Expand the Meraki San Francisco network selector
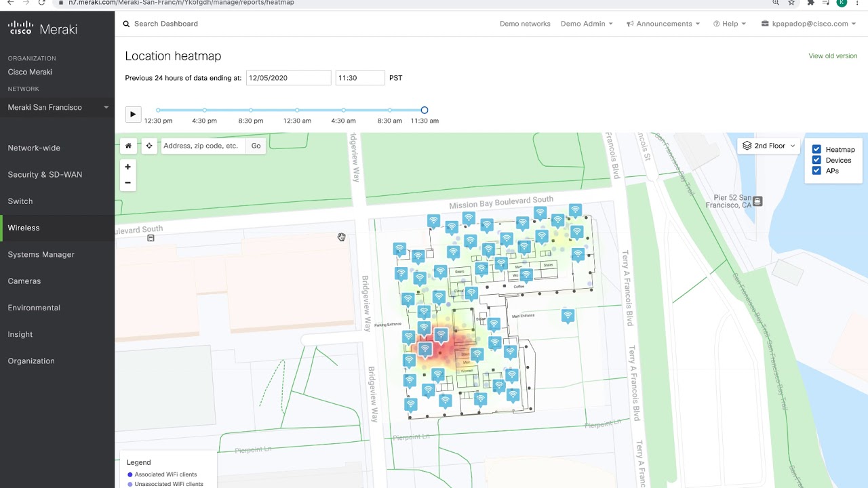The width and height of the screenshot is (868, 488). (58, 107)
